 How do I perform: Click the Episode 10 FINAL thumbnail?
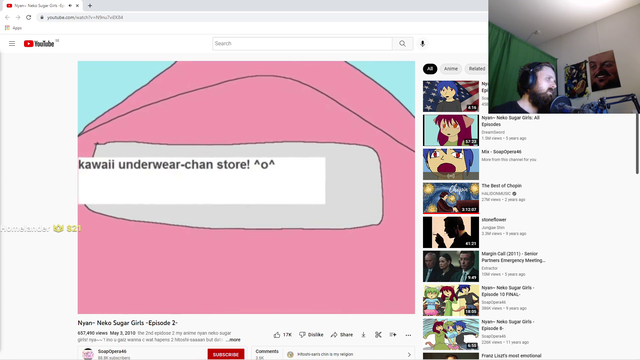pyautogui.click(x=451, y=300)
